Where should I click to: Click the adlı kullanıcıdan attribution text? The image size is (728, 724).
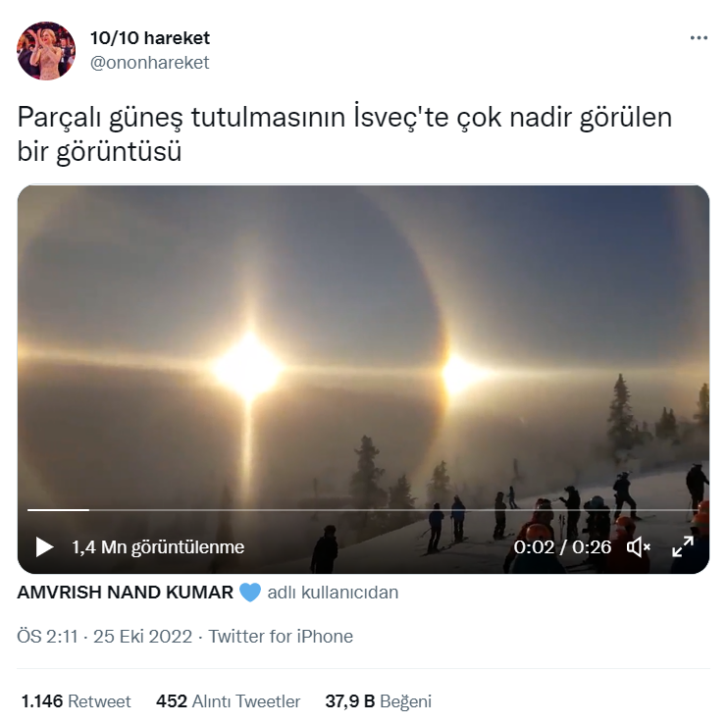pyautogui.click(x=333, y=593)
